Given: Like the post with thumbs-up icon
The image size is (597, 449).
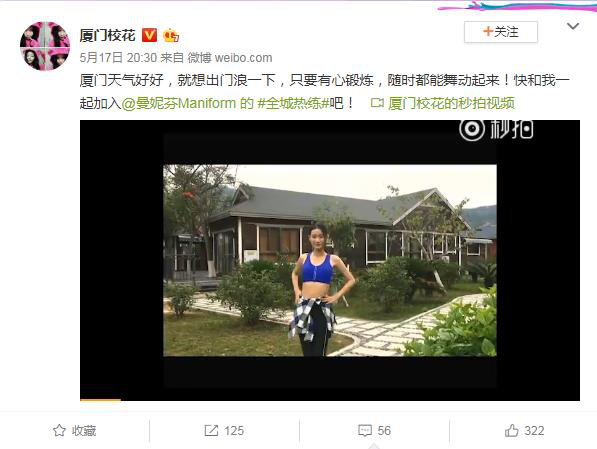Looking at the screenshot, I should coord(512,430).
